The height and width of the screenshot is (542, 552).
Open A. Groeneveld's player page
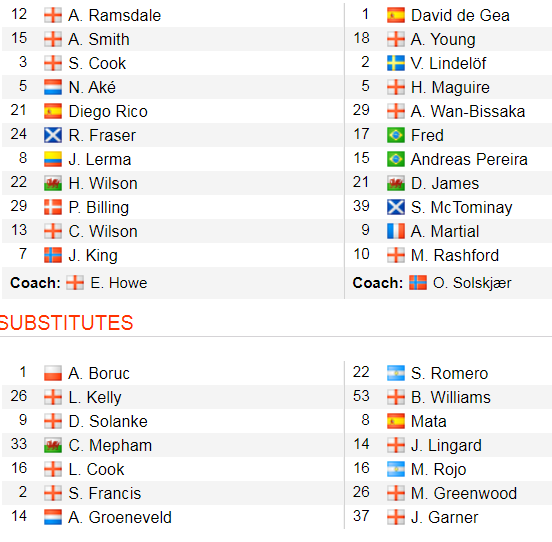[x=120, y=517]
